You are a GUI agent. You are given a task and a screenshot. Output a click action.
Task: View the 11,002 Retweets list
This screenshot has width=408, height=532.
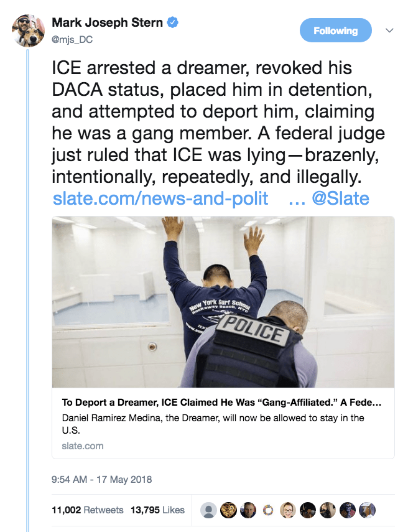coord(88,510)
